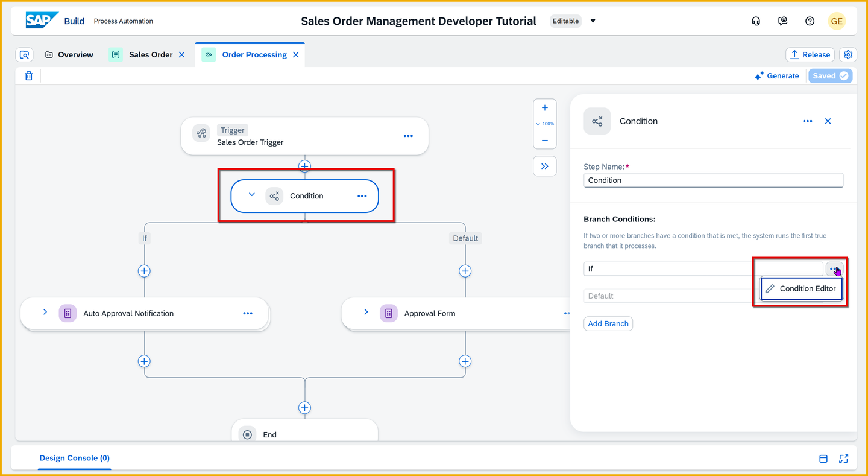
Task: Expand the Approval Form node
Action: coord(366,313)
